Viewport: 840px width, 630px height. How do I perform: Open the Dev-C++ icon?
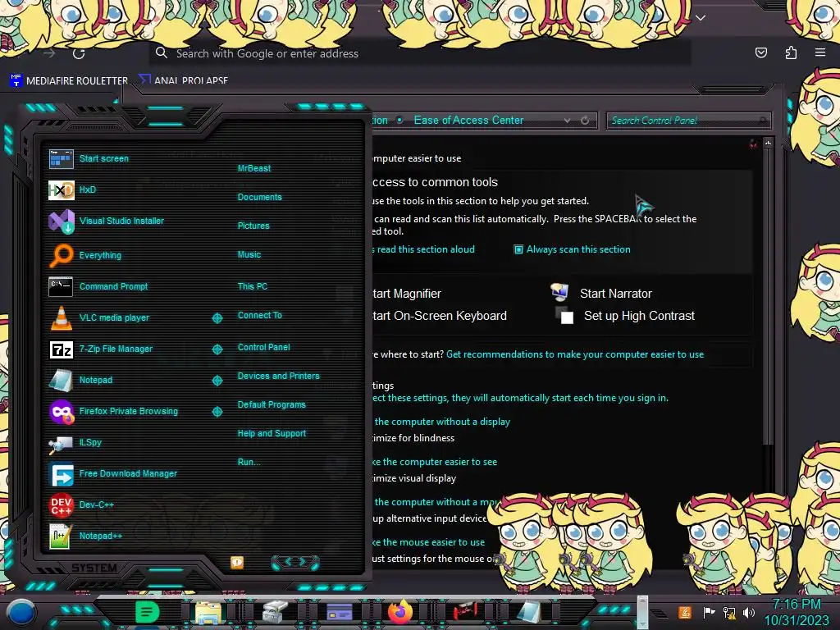pos(61,505)
